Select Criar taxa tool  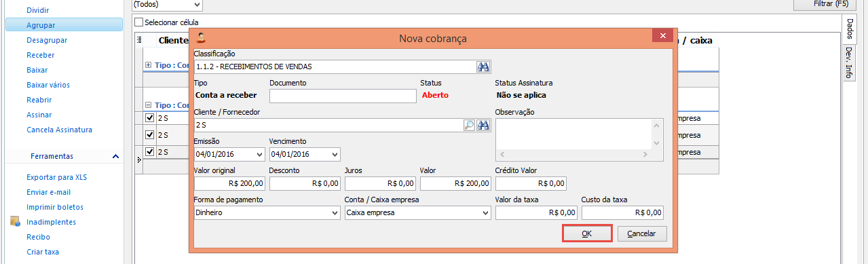click(x=43, y=252)
